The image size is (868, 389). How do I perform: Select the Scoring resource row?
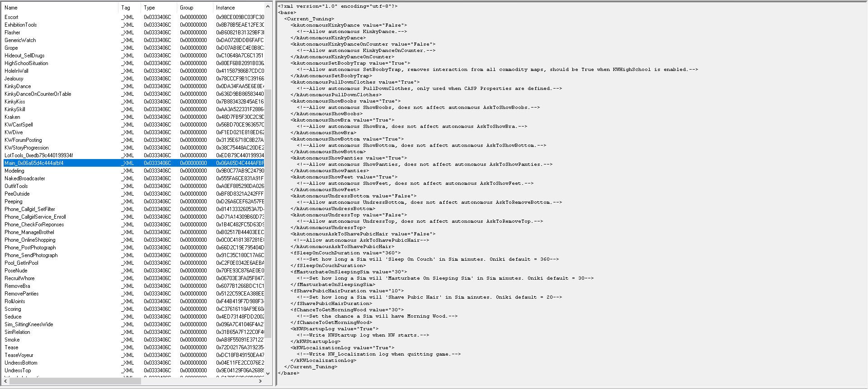click(x=134, y=309)
